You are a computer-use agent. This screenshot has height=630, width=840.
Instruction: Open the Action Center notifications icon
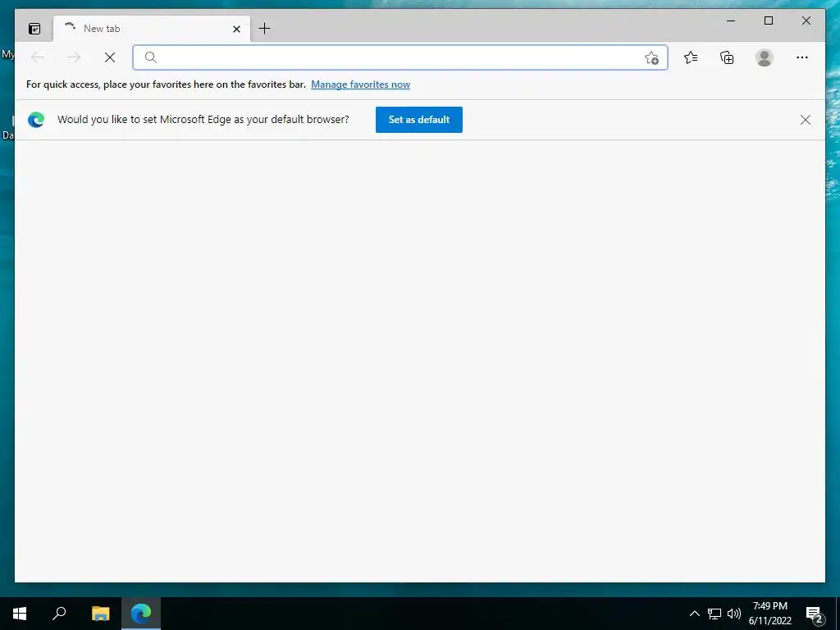coord(815,614)
